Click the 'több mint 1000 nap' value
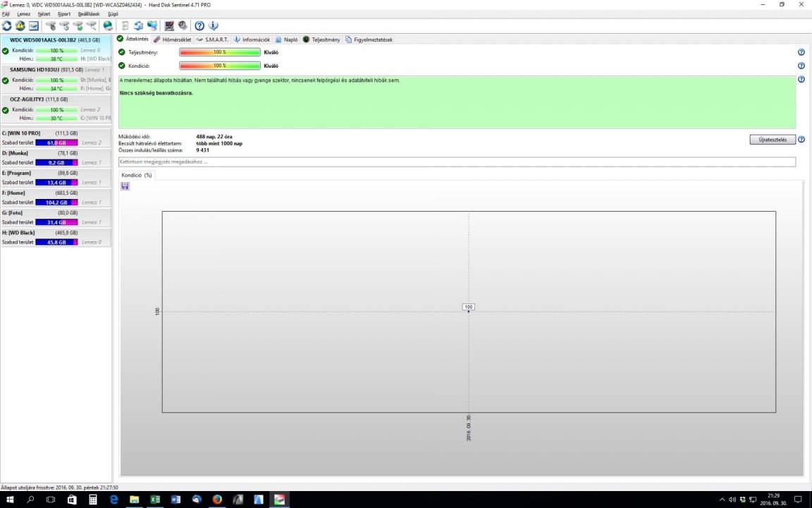 tap(219, 144)
